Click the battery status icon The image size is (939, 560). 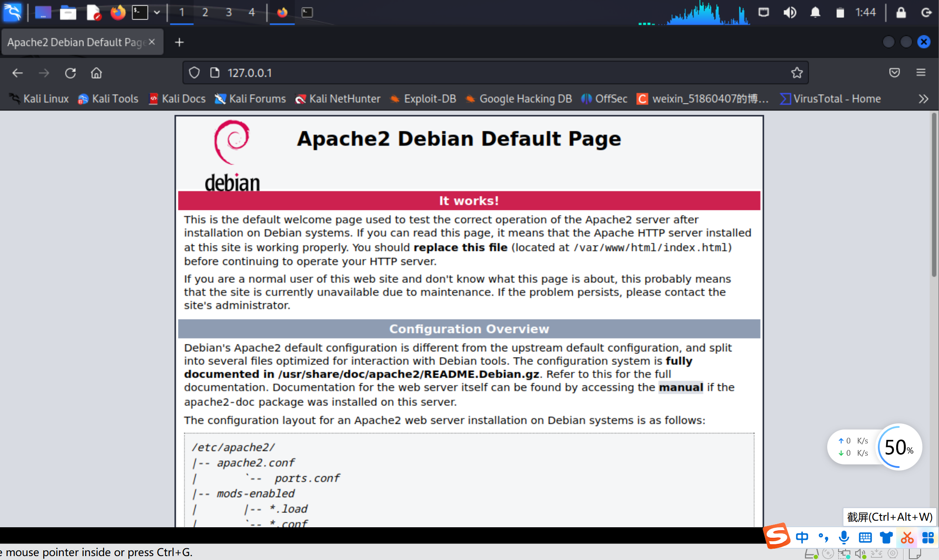click(840, 13)
